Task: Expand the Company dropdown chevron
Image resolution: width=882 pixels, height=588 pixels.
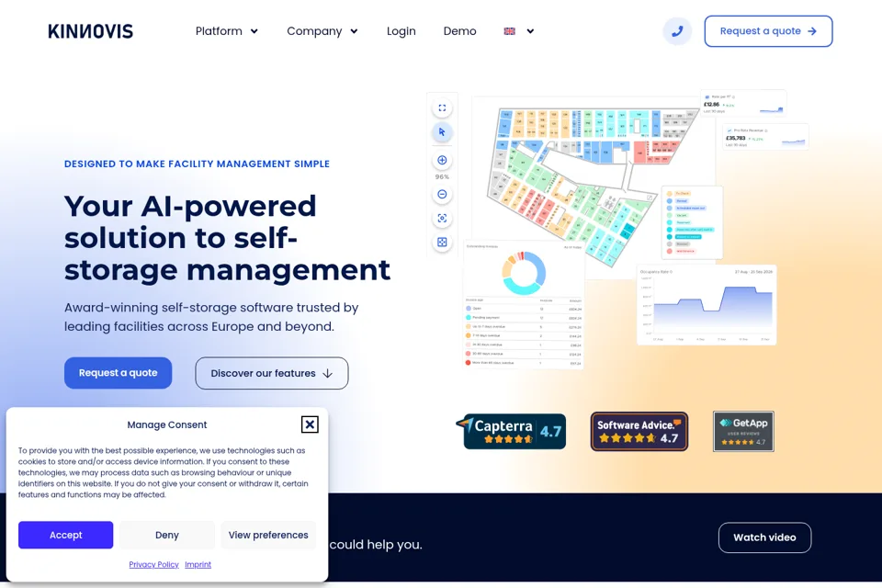Action: pos(354,31)
